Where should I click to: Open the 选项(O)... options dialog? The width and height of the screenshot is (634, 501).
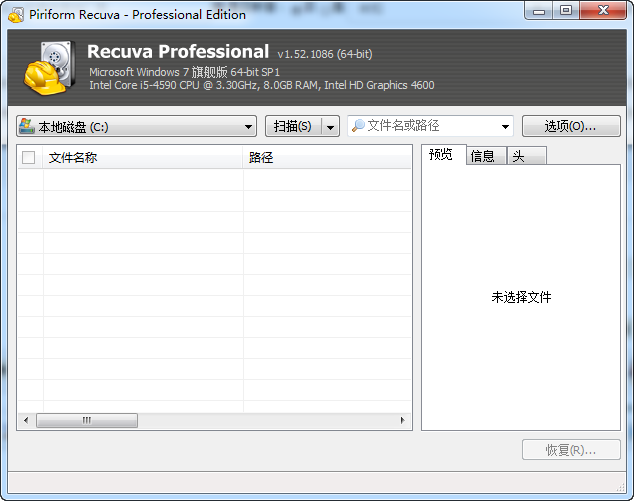click(x=571, y=126)
